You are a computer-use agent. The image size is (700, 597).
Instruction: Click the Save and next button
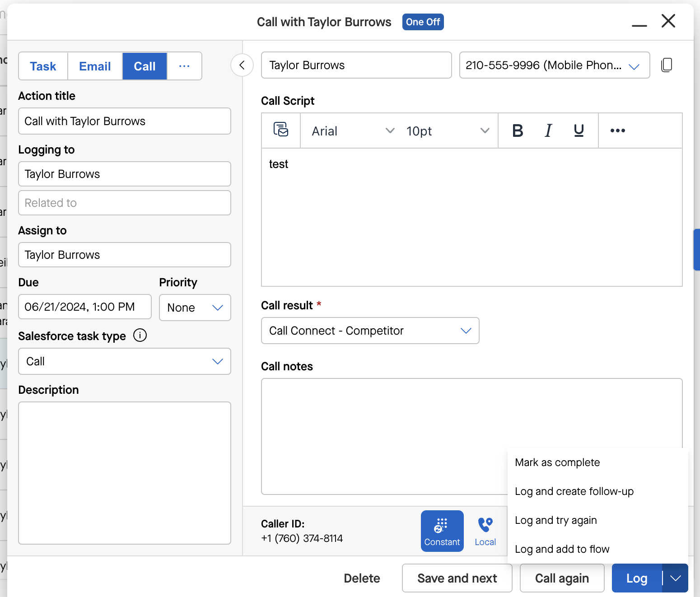[x=457, y=578]
